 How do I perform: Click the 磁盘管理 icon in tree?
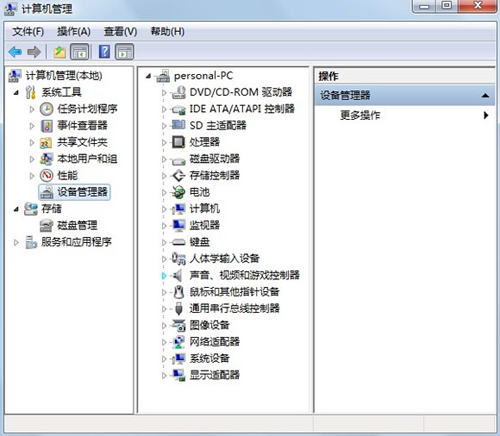[x=46, y=226]
